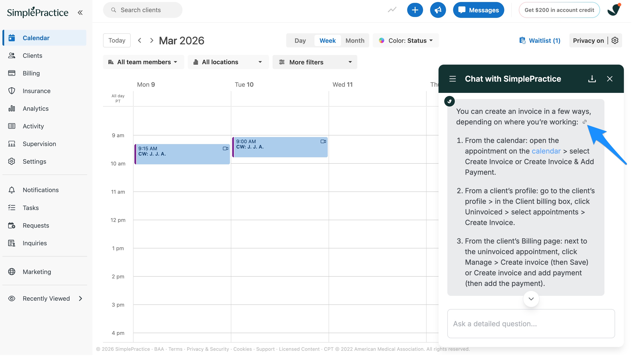The width and height of the screenshot is (640, 364).
Task: Open Messages
Action: [x=478, y=10]
